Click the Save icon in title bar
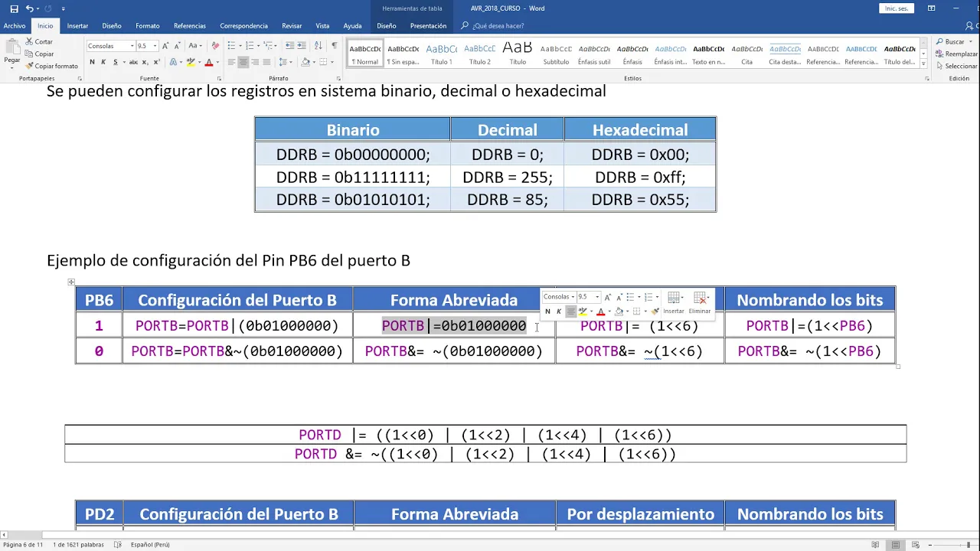980x551 pixels. point(14,8)
